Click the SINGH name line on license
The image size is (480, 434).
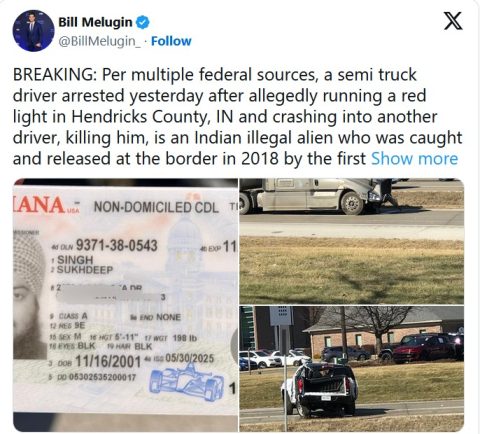pyautogui.click(x=75, y=259)
